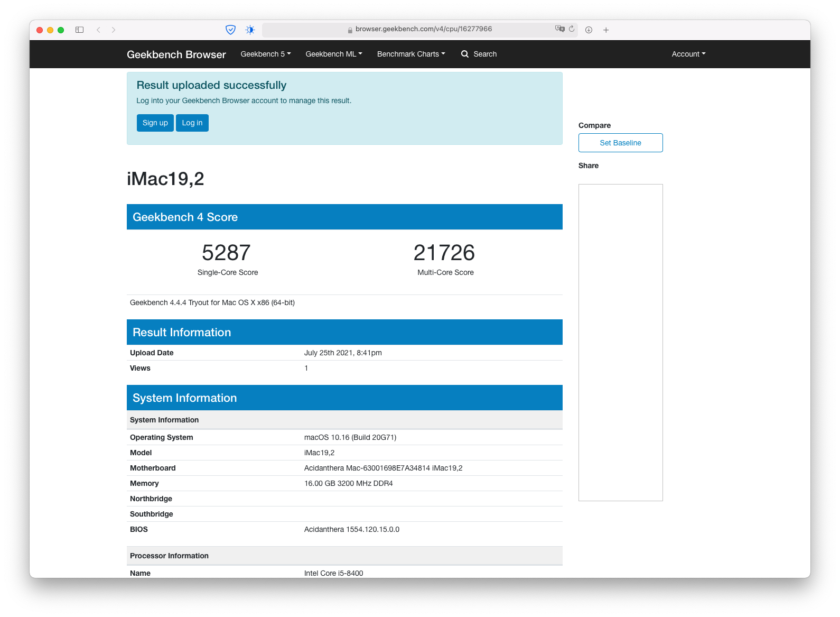The height and width of the screenshot is (617, 840).
Task: Toggle the Safari sidebar icon
Action: [80, 30]
